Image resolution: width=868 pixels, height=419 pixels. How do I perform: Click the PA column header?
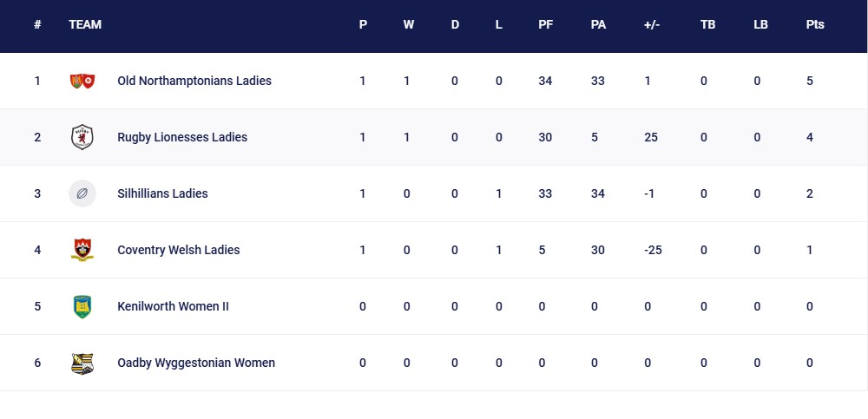point(598,24)
